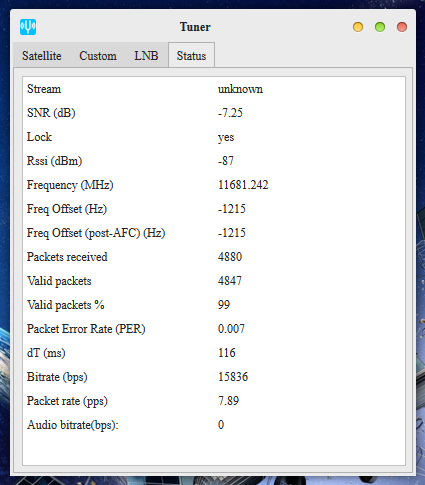Click the Audio bitrate(bps) label

tap(73, 425)
